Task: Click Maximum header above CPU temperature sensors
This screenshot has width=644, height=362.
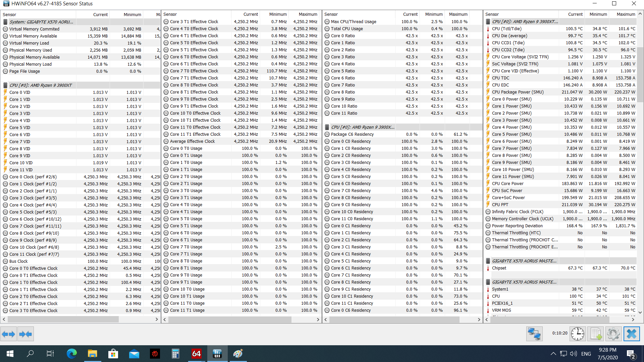Action: click(x=626, y=14)
